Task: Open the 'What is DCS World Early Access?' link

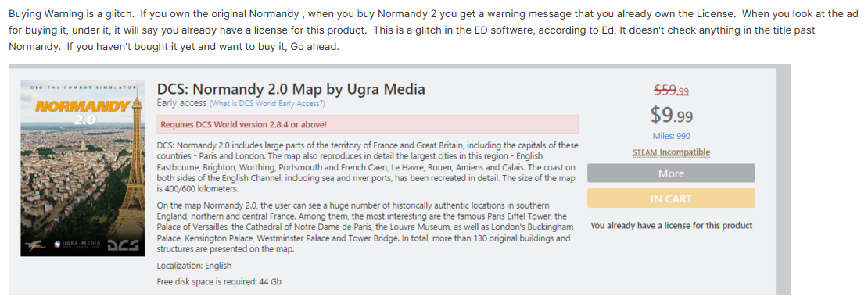Action: [x=267, y=103]
